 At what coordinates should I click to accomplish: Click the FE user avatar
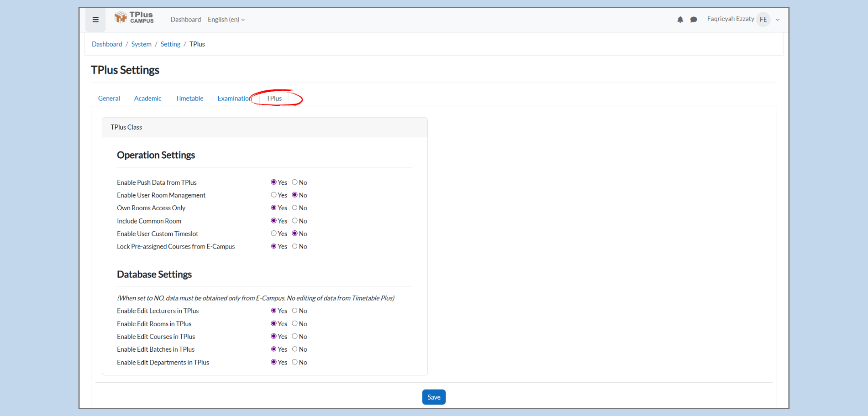[x=763, y=20]
